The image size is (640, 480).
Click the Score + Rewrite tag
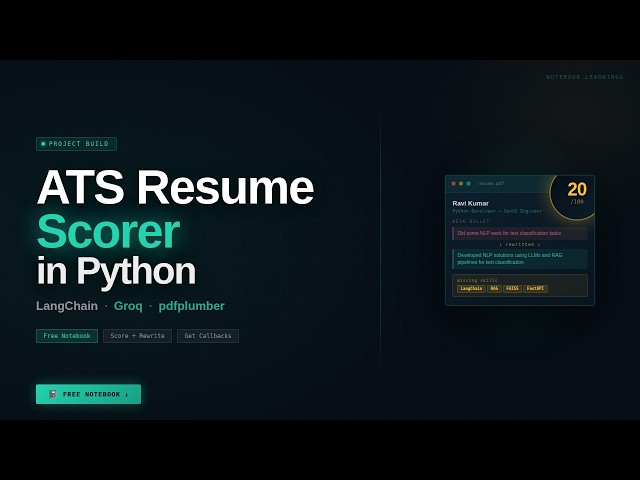click(x=138, y=336)
